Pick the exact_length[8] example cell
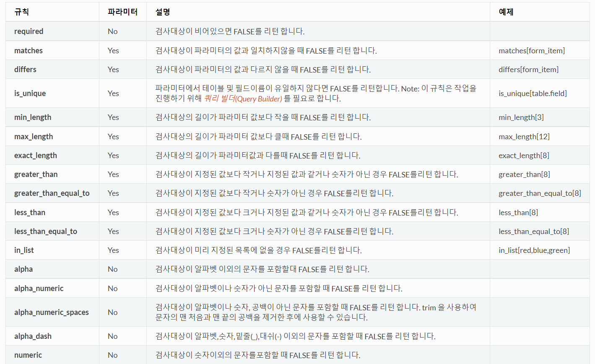Screen dimensions: 595x364 (x=524, y=156)
